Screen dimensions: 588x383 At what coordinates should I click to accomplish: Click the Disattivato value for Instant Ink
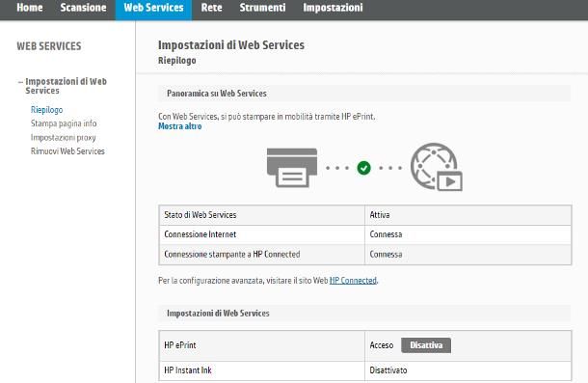[388, 370]
